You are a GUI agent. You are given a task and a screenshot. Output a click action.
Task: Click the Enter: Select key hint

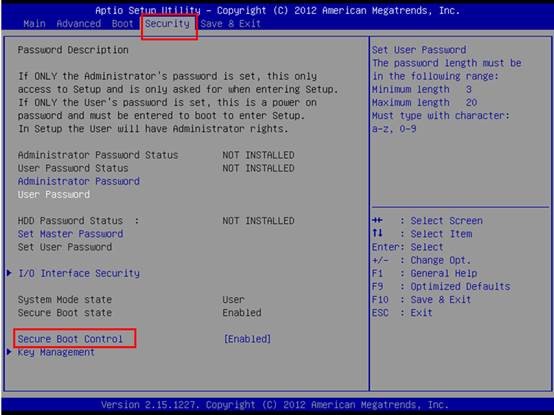pos(407,247)
